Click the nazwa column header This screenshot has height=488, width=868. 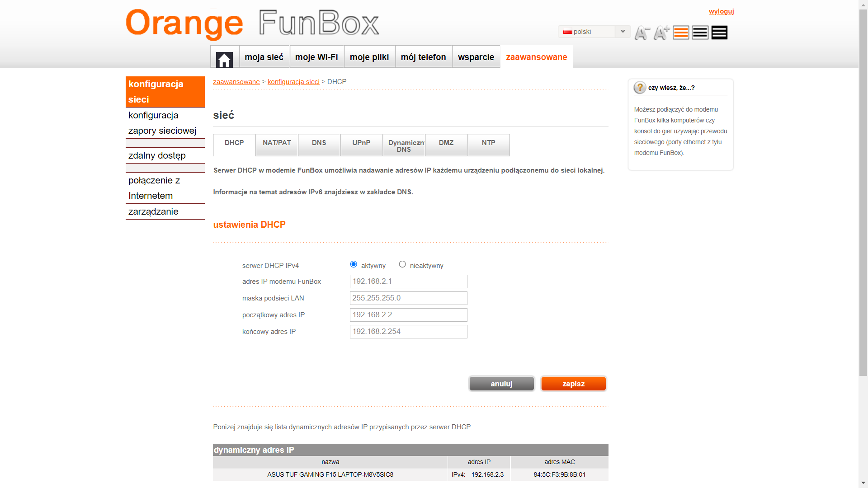click(330, 462)
